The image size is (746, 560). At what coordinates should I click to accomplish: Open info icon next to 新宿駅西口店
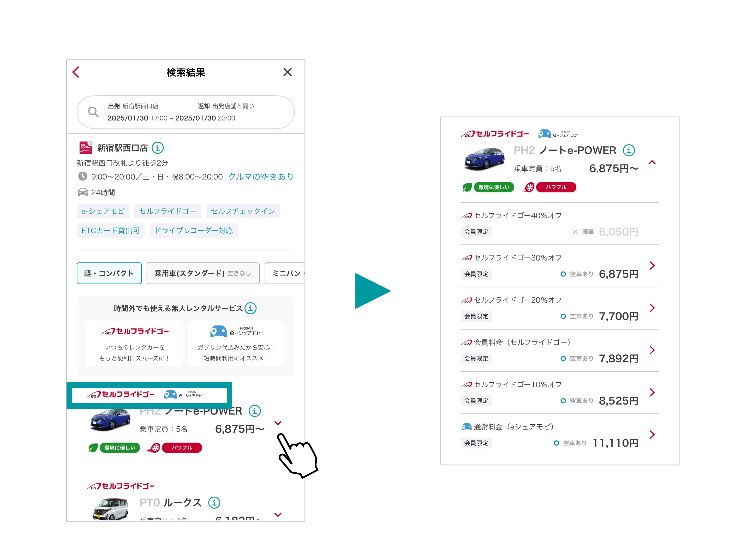pos(158,148)
